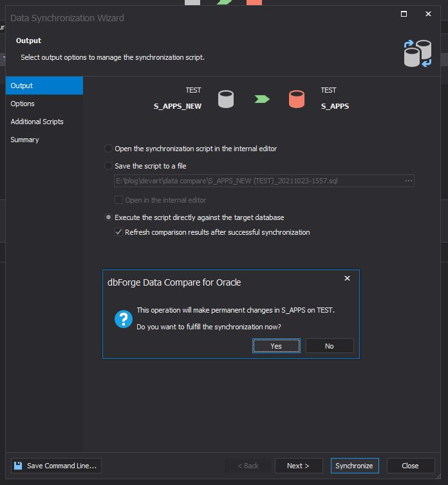Select Save the script to a file
This screenshot has width=448, height=485.
pyautogui.click(x=109, y=166)
